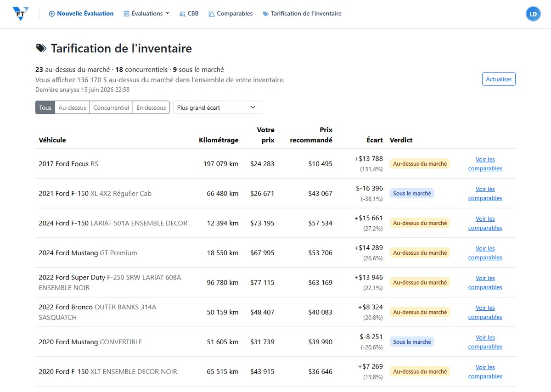Image resolution: width=551 pixels, height=392 pixels.
Task: Click Au-dessus du marché badge for Bronco
Action: point(420,312)
